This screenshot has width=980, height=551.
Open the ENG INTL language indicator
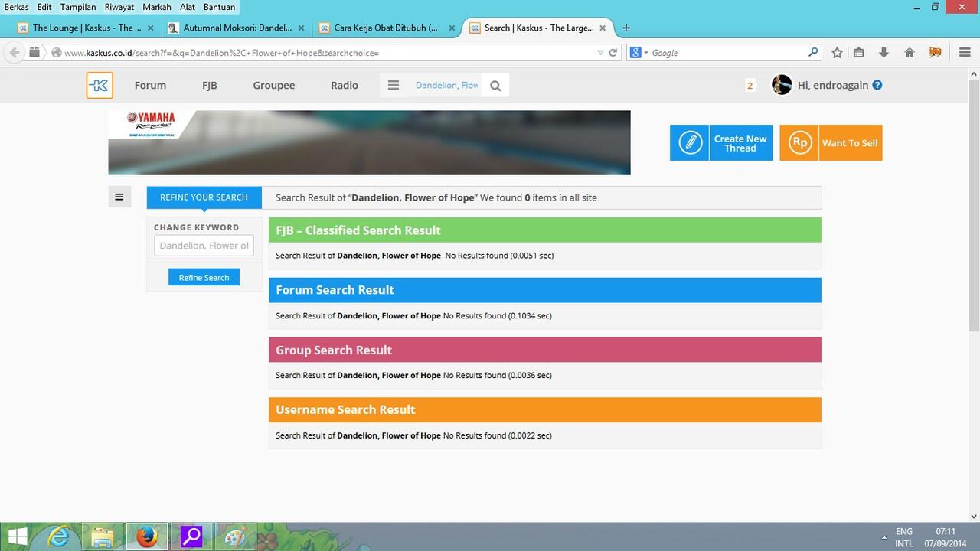pyautogui.click(x=904, y=537)
